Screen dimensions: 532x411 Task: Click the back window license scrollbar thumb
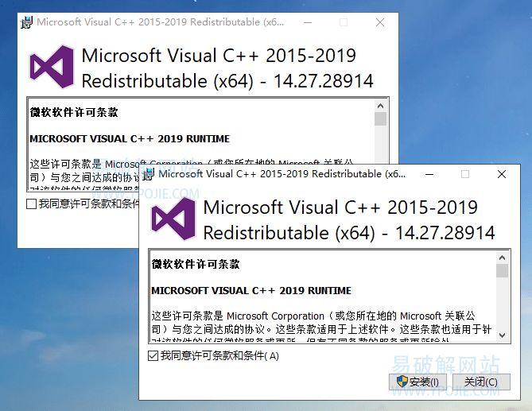click(380, 119)
